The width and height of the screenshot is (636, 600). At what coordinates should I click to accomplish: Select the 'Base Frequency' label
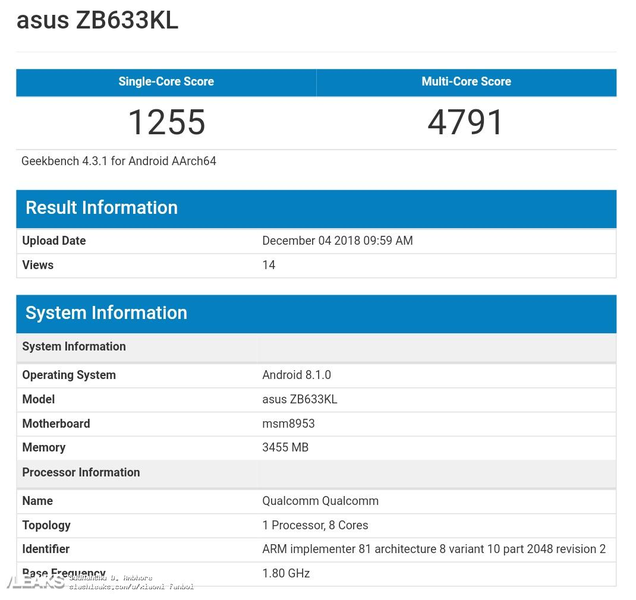tap(64, 573)
